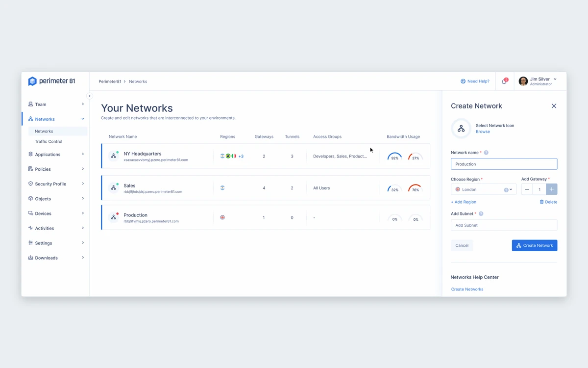Click the Objects cube icon
588x368 pixels.
pyautogui.click(x=30, y=198)
